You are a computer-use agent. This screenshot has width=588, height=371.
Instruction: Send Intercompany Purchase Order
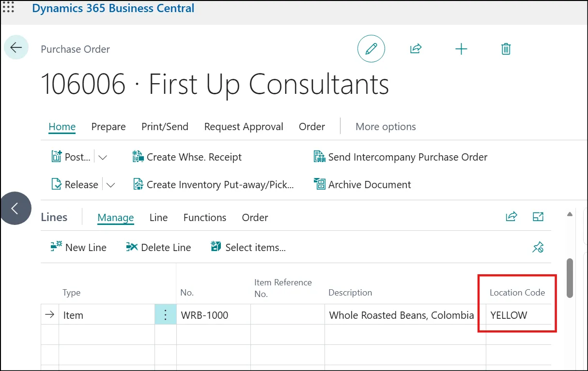pyautogui.click(x=401, y=157)
